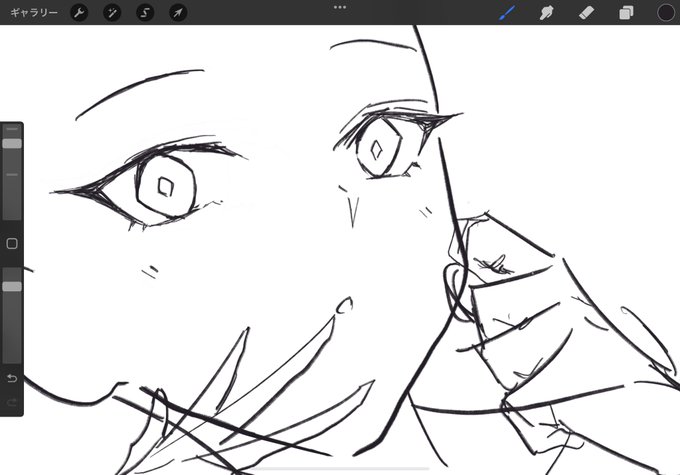Click the brush size slider handle
This screenshot has height=475, width=680.
(12, 144)
